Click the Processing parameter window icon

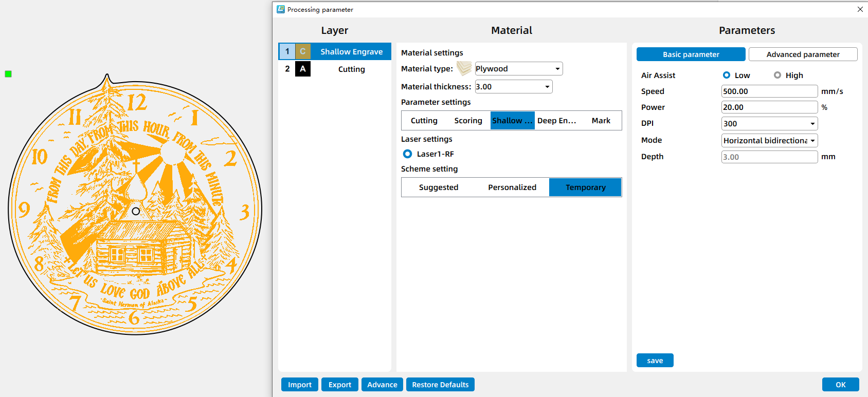tap(281, 9)
